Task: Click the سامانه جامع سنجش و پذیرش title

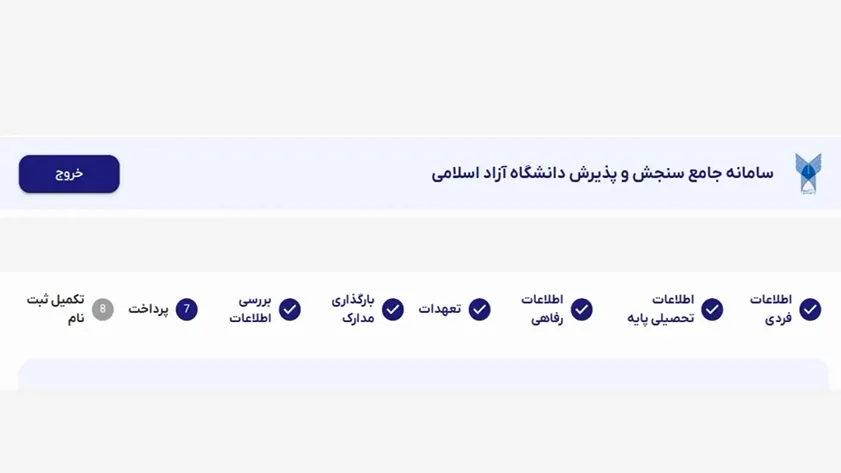Action: (x=602, y=174)
